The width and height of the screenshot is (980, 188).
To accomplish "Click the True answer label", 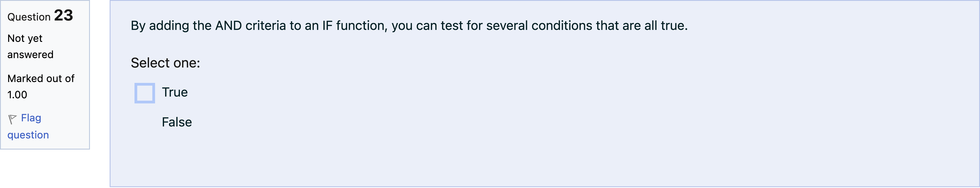I will tap(175, 92).
